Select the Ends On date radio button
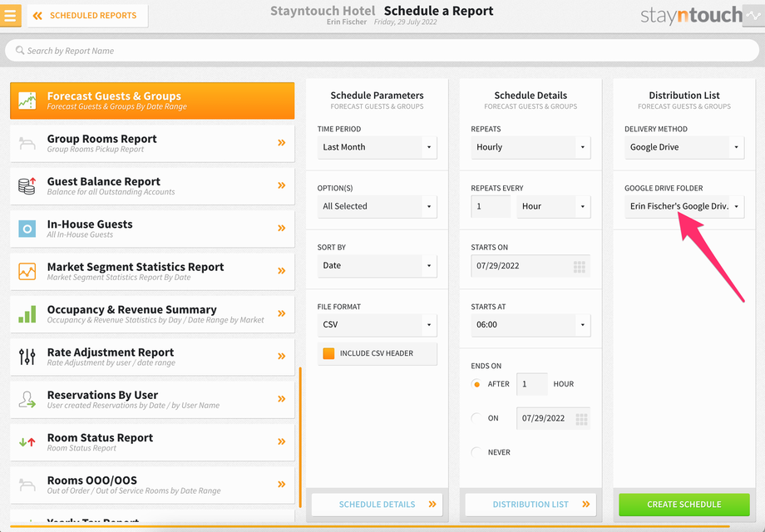765x532 pixels. click(x=476, y=418)
